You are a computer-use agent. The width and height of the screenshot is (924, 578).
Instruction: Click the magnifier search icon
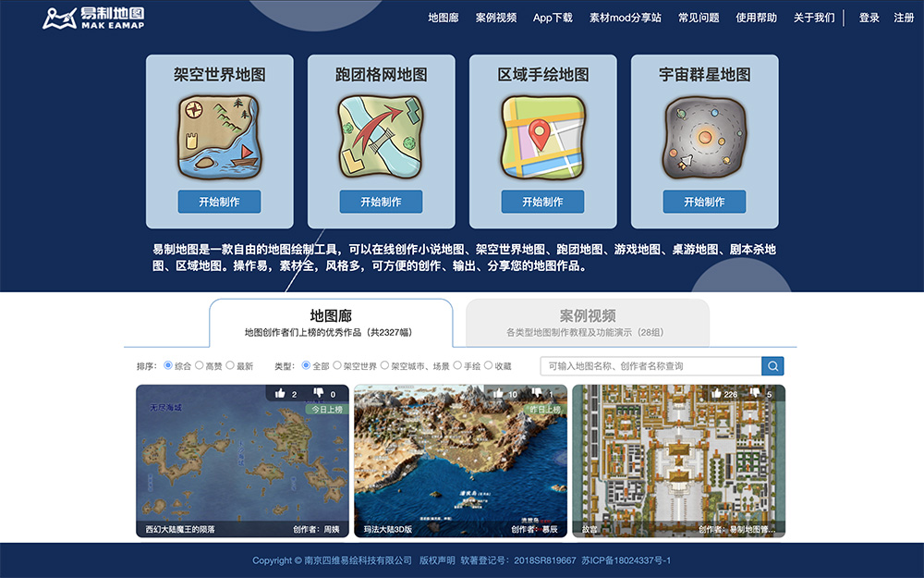point(772,366)
